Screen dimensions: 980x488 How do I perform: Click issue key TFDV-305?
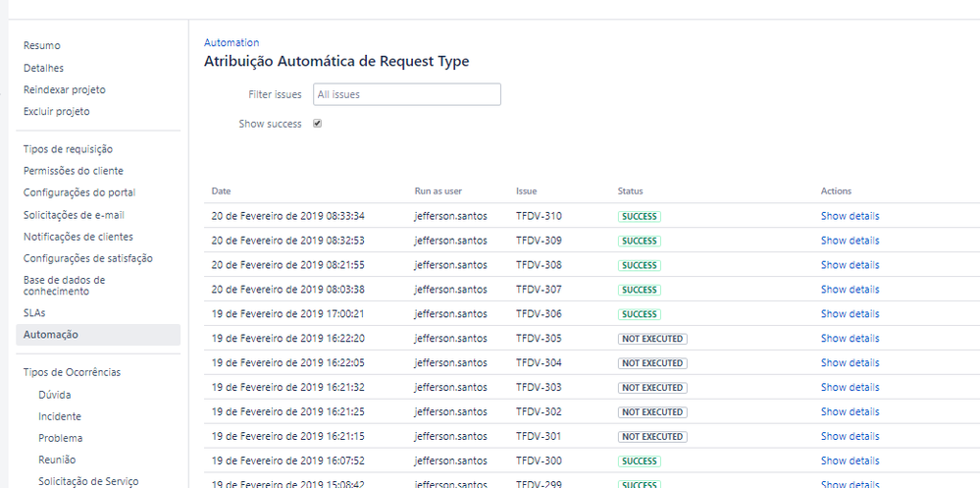tap(539, 338)
